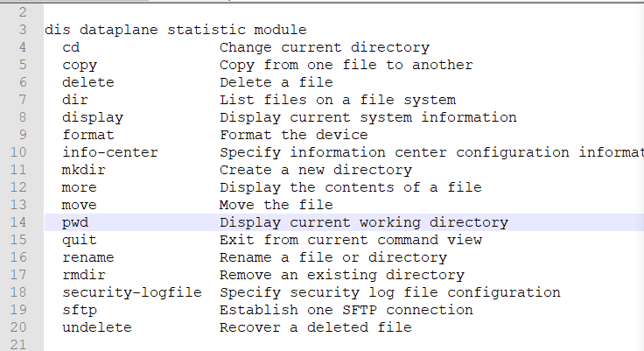Click "Display current working directory" text
The image size is (644, 351).
click(363, 222)
